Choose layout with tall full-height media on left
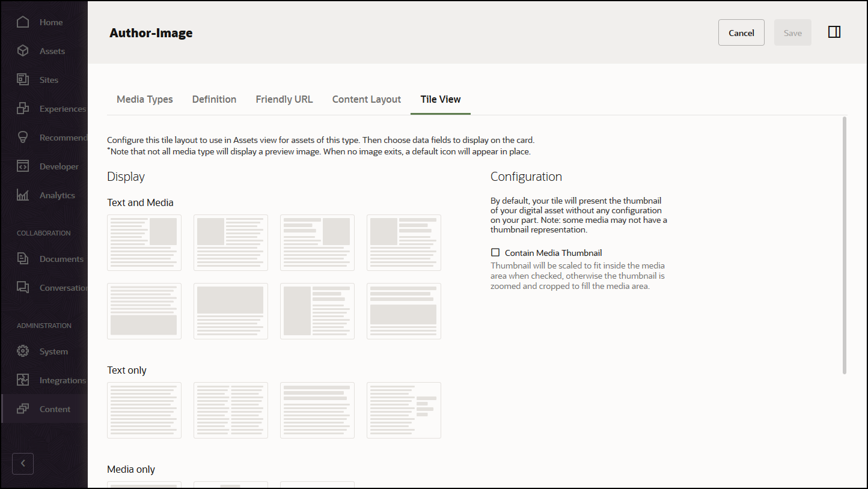The image size is (868, 489). pos(317,311)
